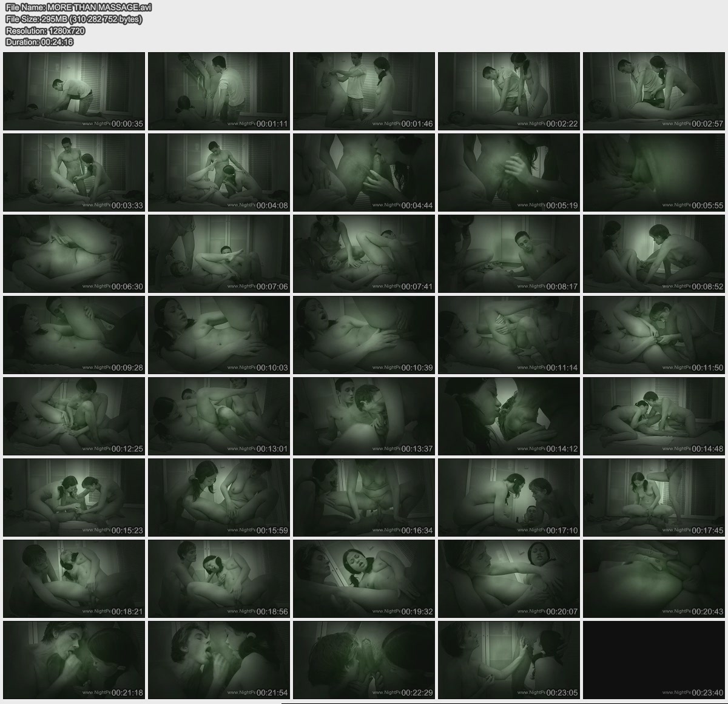Open the thumbnail at 00:02:57

tap(654, 91)
